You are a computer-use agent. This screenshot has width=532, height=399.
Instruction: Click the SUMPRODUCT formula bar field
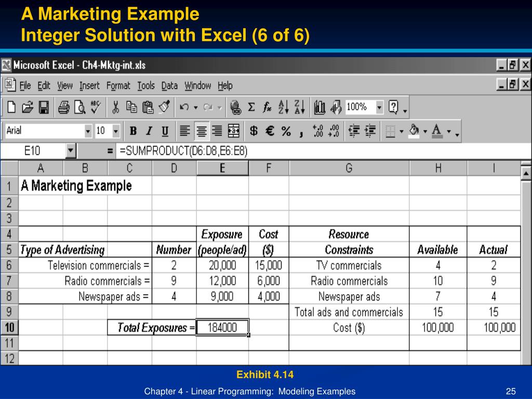(322, 151)
